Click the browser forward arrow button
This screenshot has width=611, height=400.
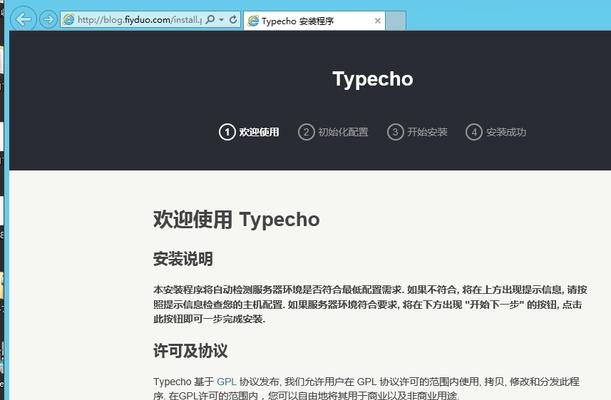pyautogui.click(x=48, y=19)
